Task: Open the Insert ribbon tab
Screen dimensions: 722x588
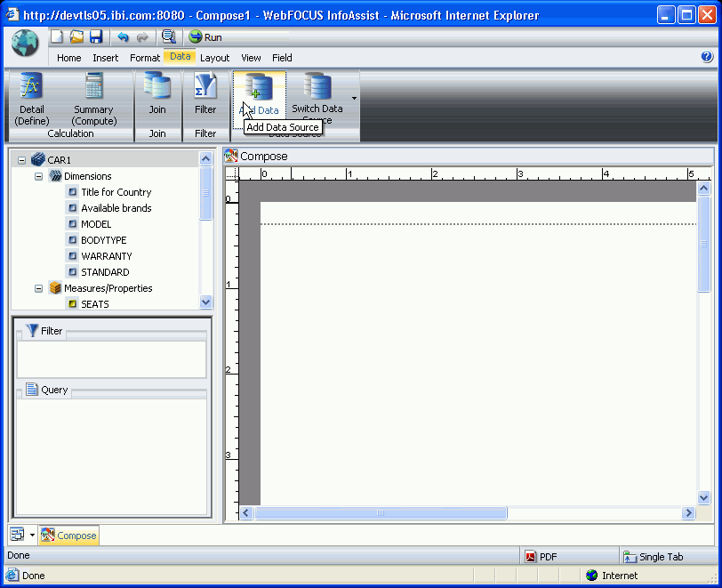Action: (106, 58)
